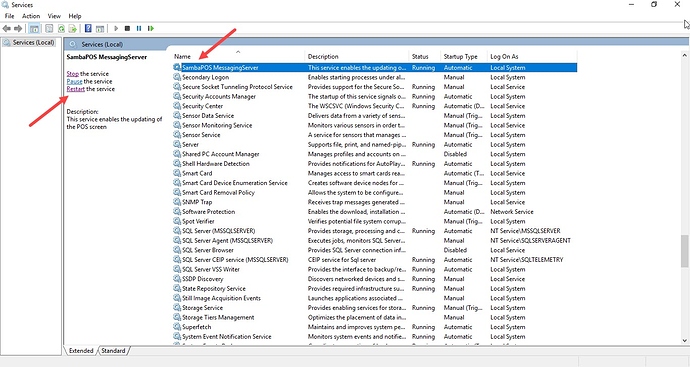Image resolution: width=690 pixels, height=367 pixels.
Task: Select Still Image Acquisition Events service
Action: (374, 298)
